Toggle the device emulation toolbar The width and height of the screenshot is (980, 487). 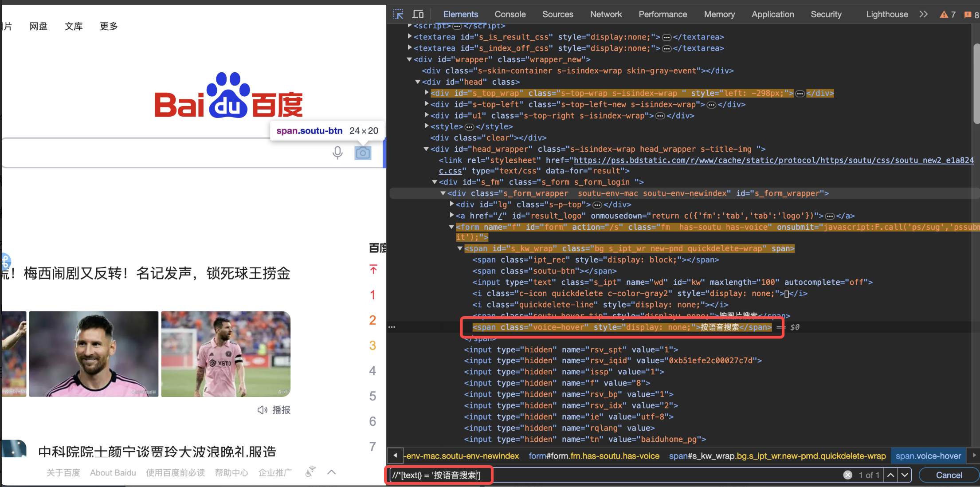(417, 14)
